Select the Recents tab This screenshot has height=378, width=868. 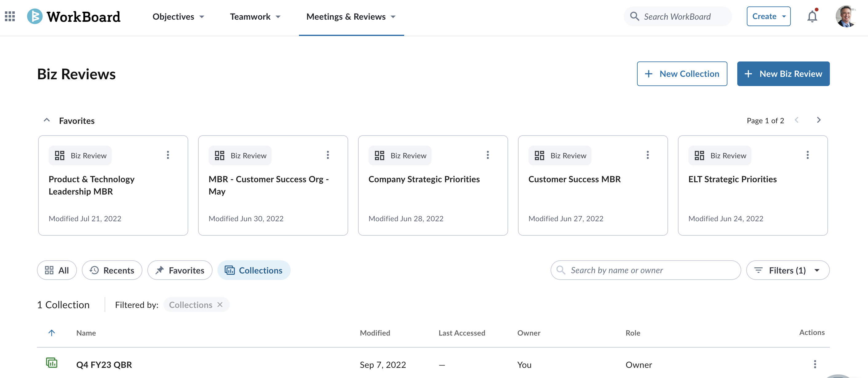point(112,270)
